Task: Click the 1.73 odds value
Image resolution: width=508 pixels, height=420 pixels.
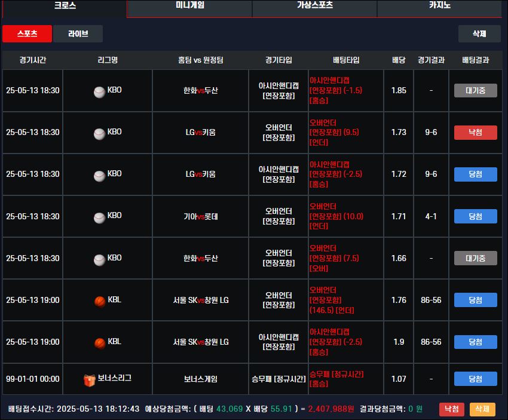Action: tap(399, 132)
